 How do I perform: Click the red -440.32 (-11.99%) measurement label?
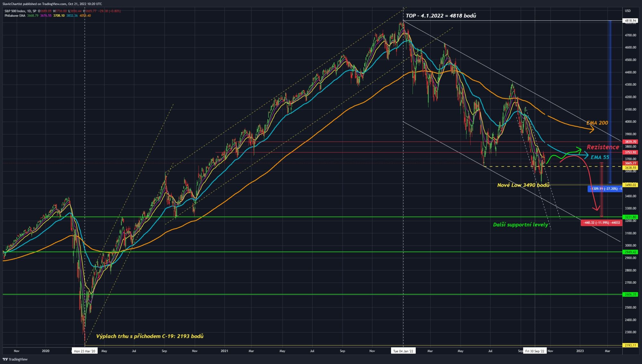[602, 223]
